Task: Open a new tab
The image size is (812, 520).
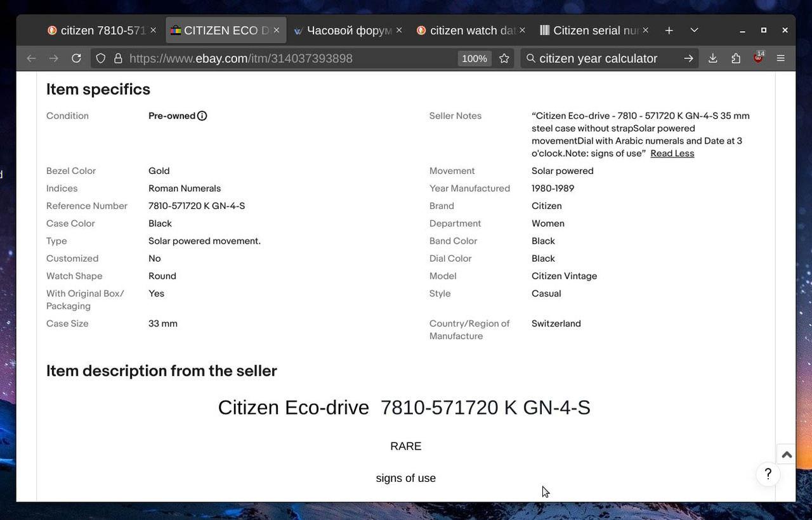Action: coord(669,30)
